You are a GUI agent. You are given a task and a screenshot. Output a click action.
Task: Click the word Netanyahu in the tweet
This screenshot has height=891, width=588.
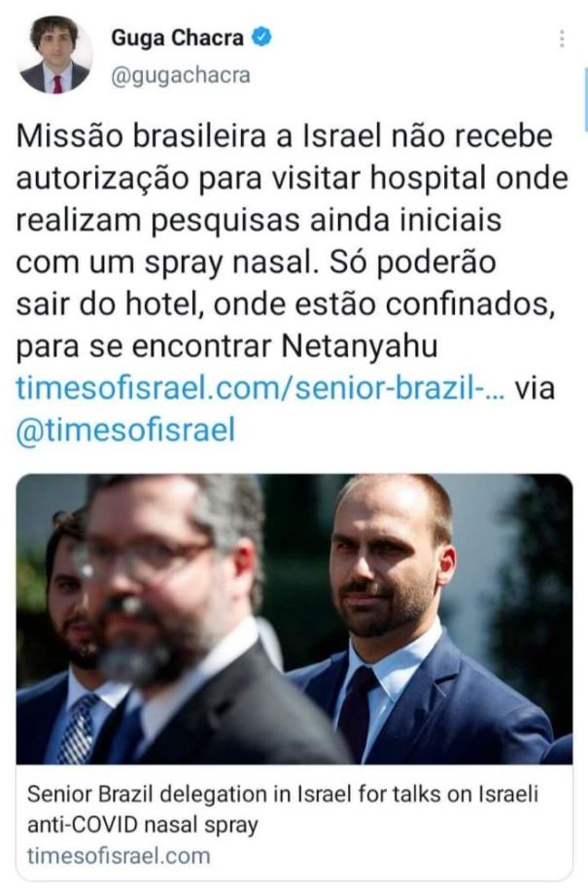click(x=360, y=345)
